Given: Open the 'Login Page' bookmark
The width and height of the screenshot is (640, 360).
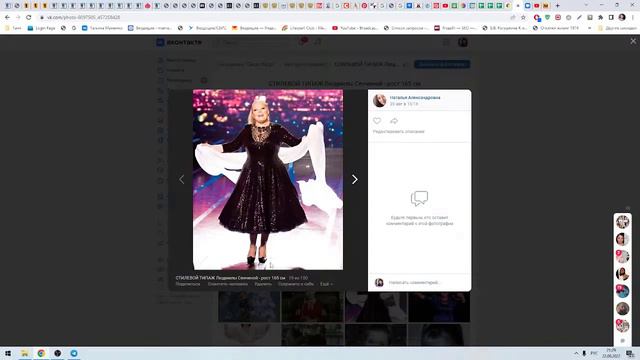Looking at the screenshot, I should (41, 28).
